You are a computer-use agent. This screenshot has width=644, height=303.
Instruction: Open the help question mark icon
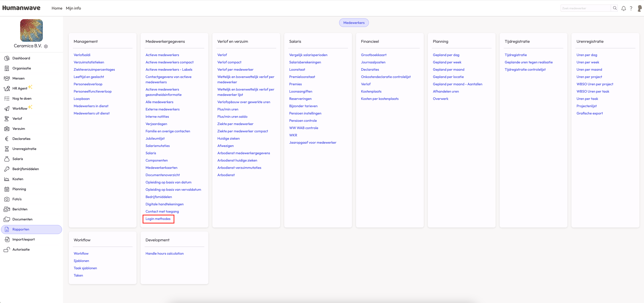(631, 8)
